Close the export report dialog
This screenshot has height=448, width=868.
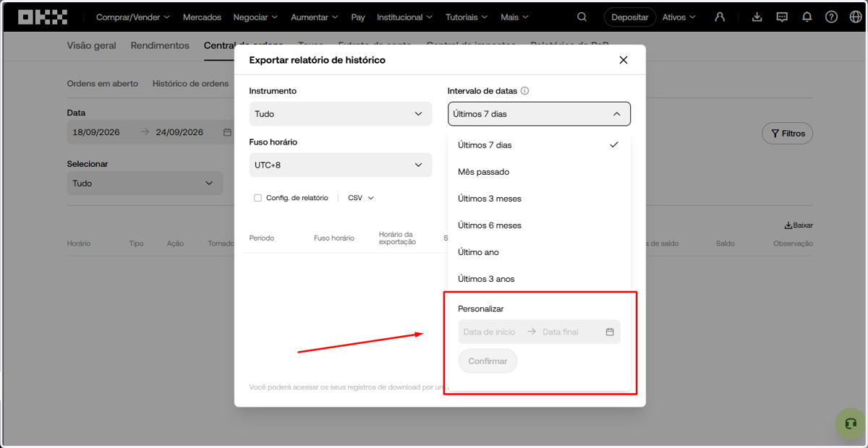(x=624, y=60)
